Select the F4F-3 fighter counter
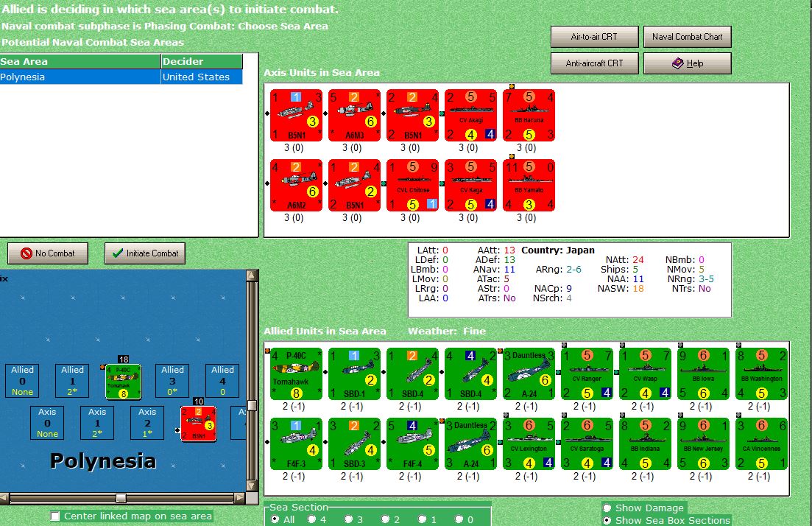 click(x=296, y=443)
